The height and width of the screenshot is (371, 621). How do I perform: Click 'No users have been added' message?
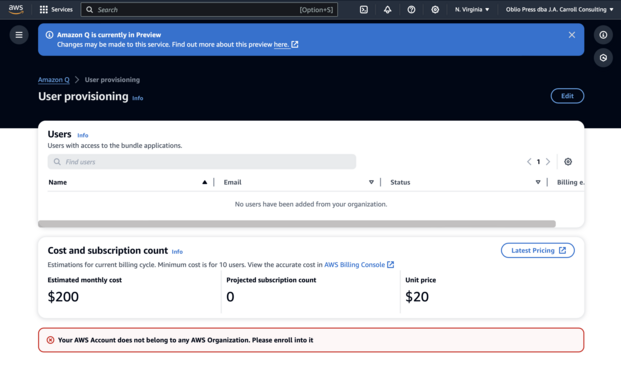(x=311, y=204)
